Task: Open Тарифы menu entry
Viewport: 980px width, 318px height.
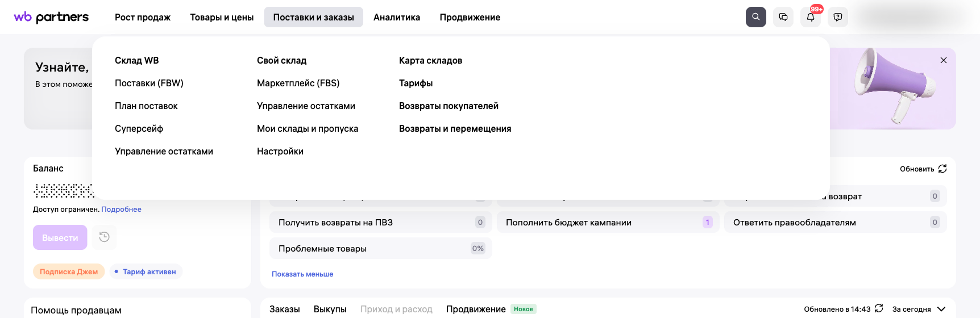Action: [416, 83]
